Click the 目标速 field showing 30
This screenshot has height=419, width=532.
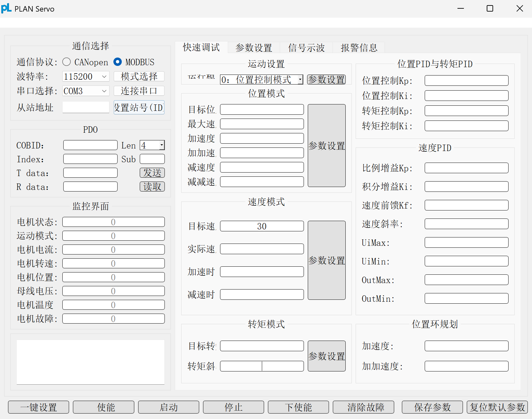point(262,226)
